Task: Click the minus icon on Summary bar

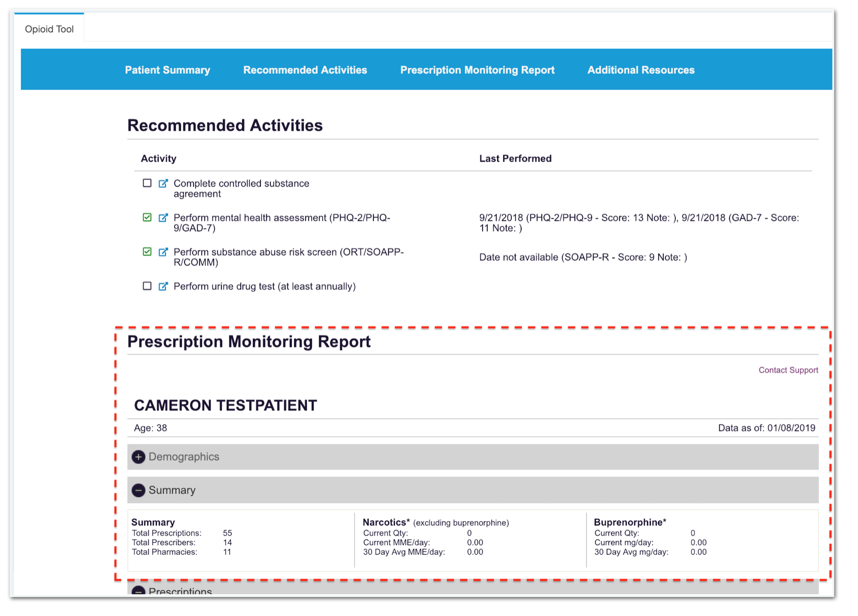Action: tap(138, 490)
